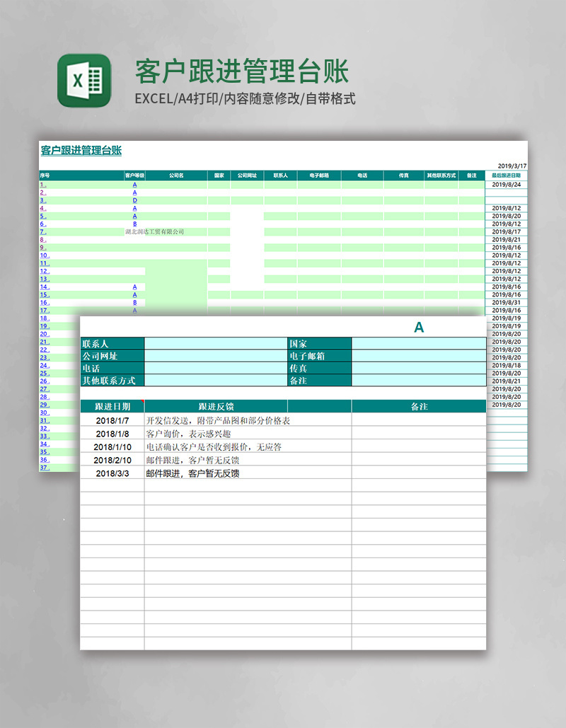This screenshot has width=566, height=728.
Task: Select the 传真 input field
Action: point(417,368)
